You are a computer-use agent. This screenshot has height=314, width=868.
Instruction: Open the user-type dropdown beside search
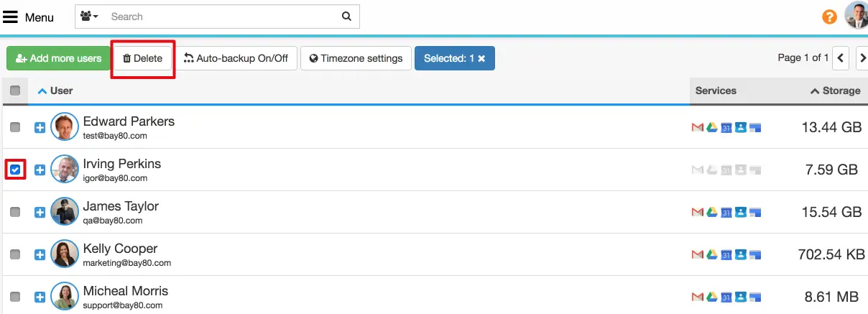pyautogui.click(x=90, y=17)
